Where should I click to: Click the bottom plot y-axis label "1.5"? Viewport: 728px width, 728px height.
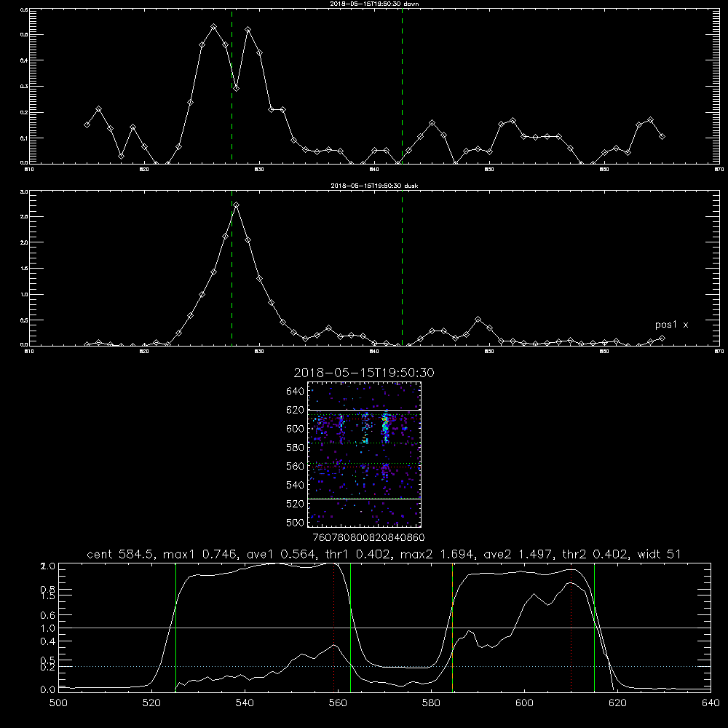coord(48,596)
